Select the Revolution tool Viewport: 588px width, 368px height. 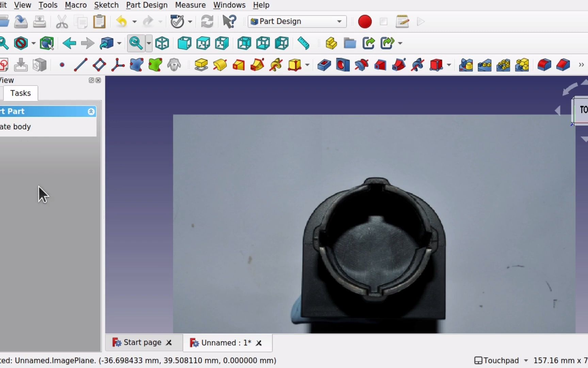[220, 65]
